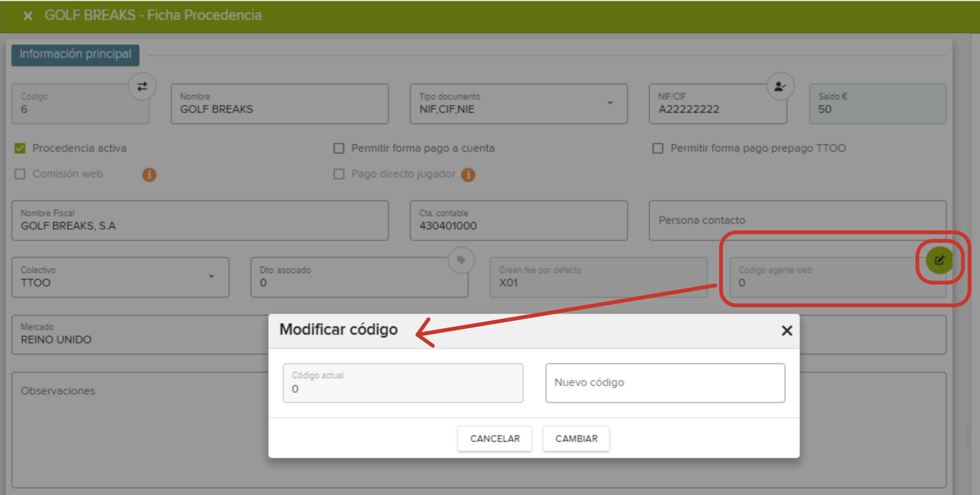The image size is (980, 495).
Task: Click the swap arrows icon beside Código
Action: 142,86
